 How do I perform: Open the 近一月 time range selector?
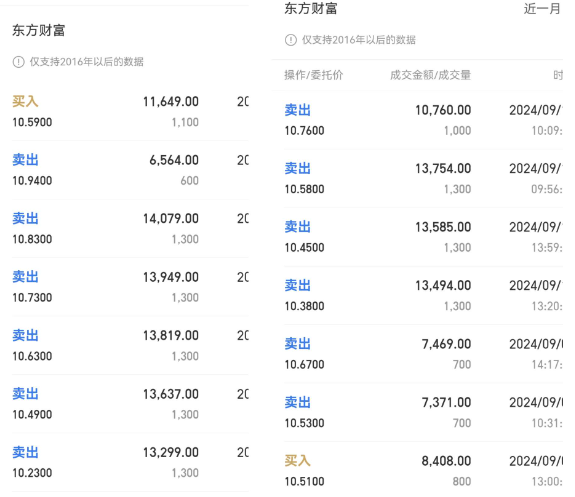click(542, 8)
